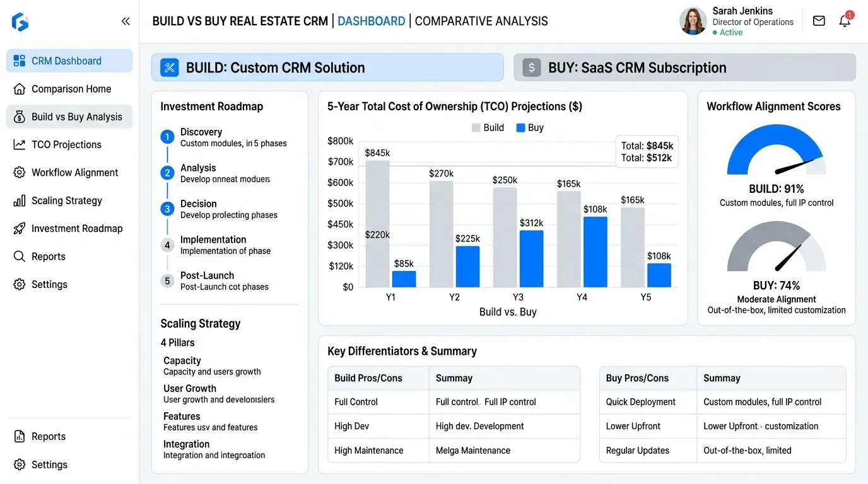Click the Scaling Strategy bar chart icon

[x=20, y=200]
